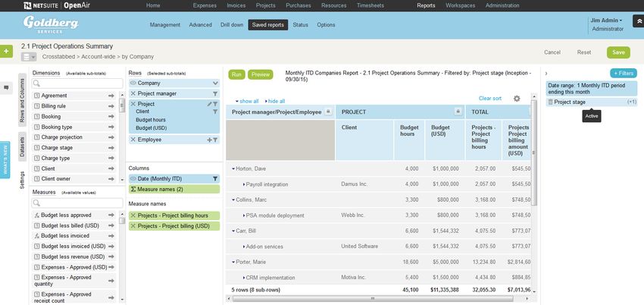Filter the Project manager row

tap(215, 94)
